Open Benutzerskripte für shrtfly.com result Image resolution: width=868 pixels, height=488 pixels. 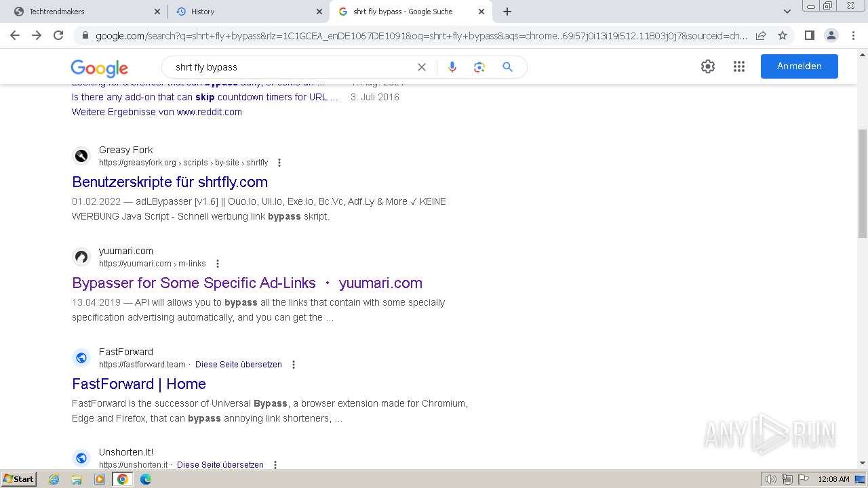point(170,182)
